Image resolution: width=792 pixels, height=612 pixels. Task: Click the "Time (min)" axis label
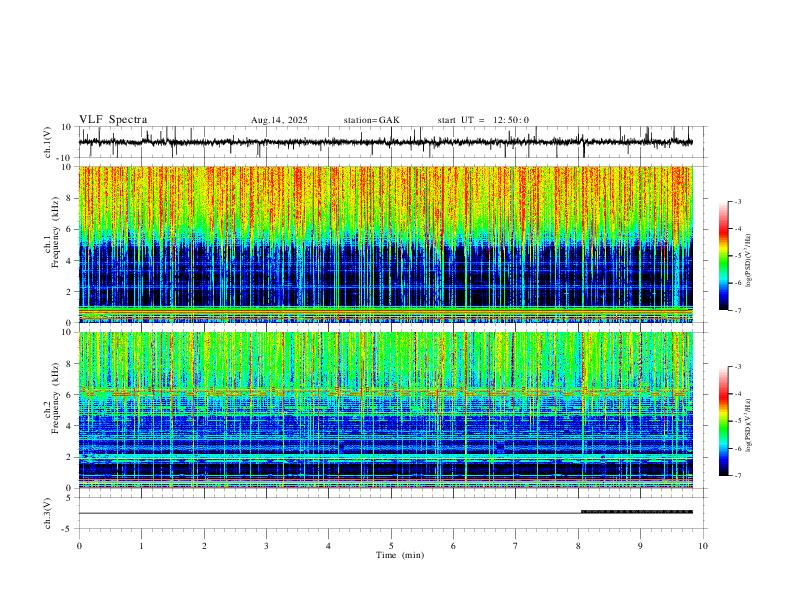coord(400,555)
